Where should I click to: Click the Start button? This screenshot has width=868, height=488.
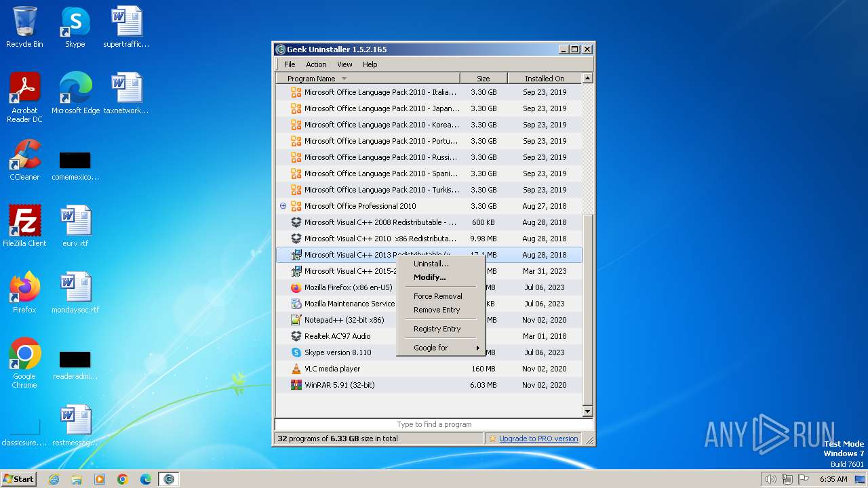(x=18, y=479)
